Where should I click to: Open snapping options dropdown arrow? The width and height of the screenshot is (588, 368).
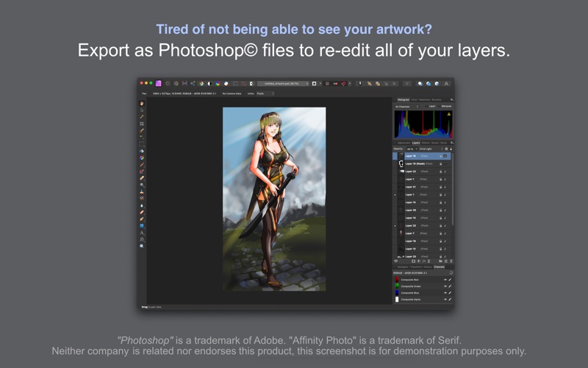click(350, 83)
